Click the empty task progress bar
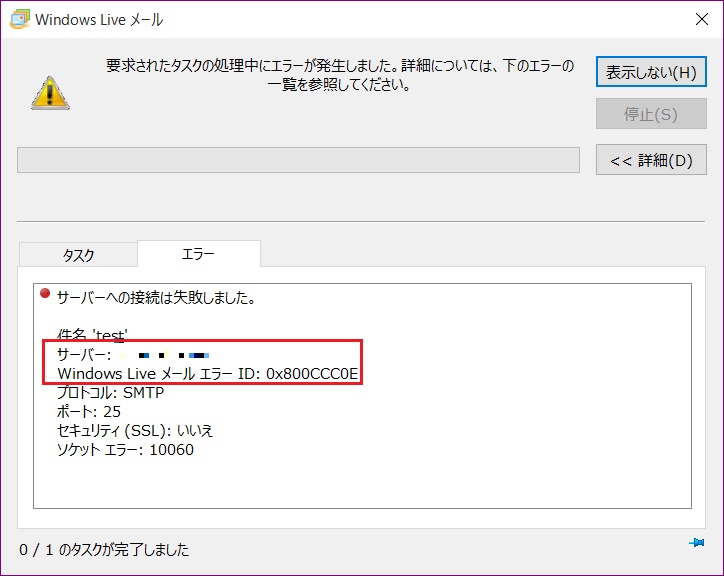The height and width of the screenshot is (576, 724). [298, 160]
